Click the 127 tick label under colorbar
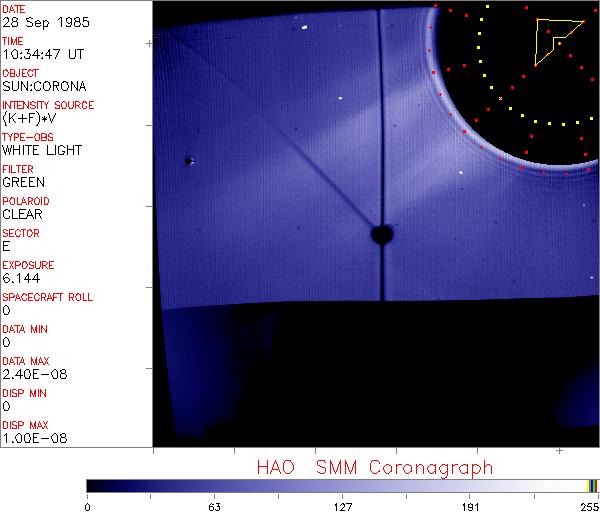 343,506
